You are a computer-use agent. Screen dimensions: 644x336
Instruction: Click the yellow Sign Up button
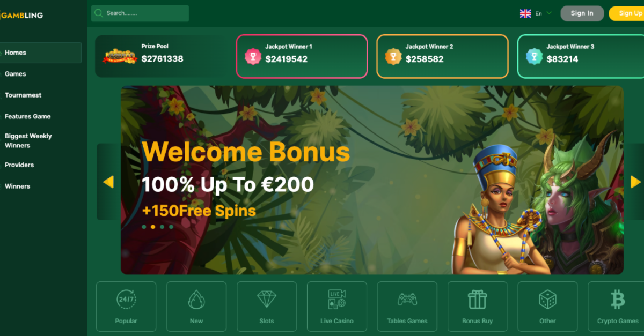(627, 13)
